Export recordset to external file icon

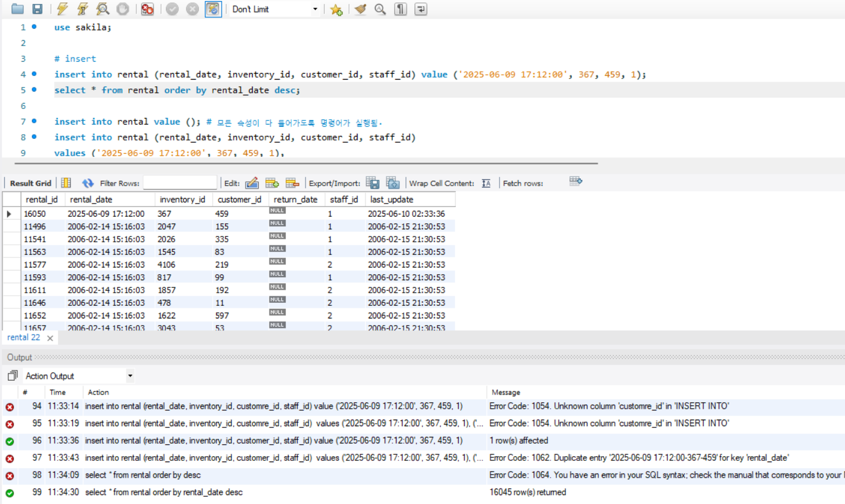pyautogui.click(x=372, y=183)
